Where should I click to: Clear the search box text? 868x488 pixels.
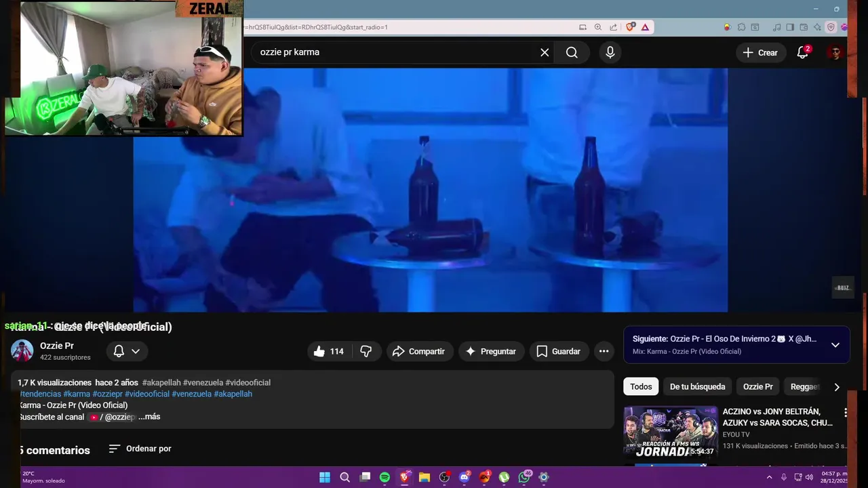545,52
